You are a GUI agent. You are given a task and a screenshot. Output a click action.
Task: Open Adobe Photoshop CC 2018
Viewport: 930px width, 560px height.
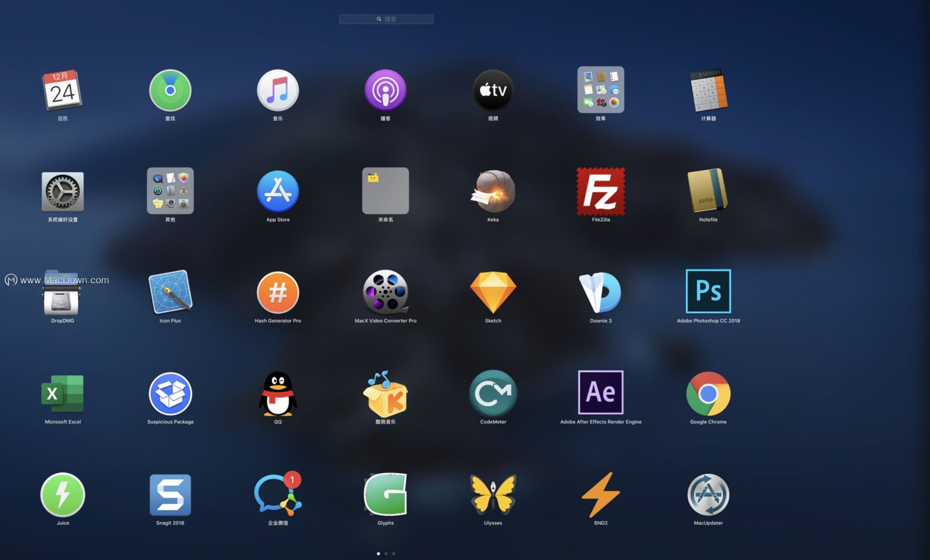pos(708,292)
